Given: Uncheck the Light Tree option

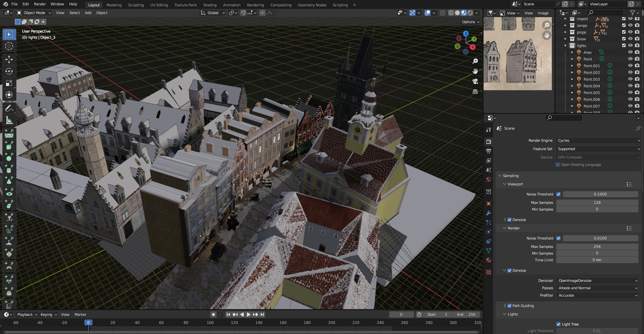Looking at the screenshot, I should 558,324.
